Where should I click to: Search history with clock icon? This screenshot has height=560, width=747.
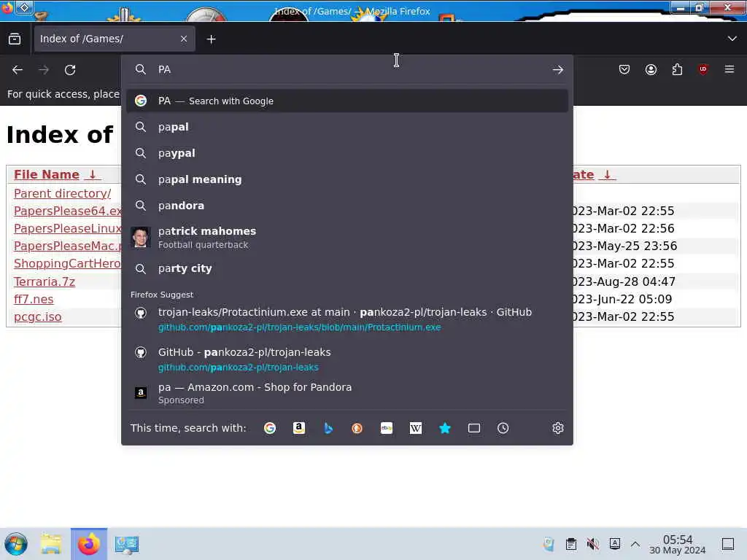click(503, 428)
